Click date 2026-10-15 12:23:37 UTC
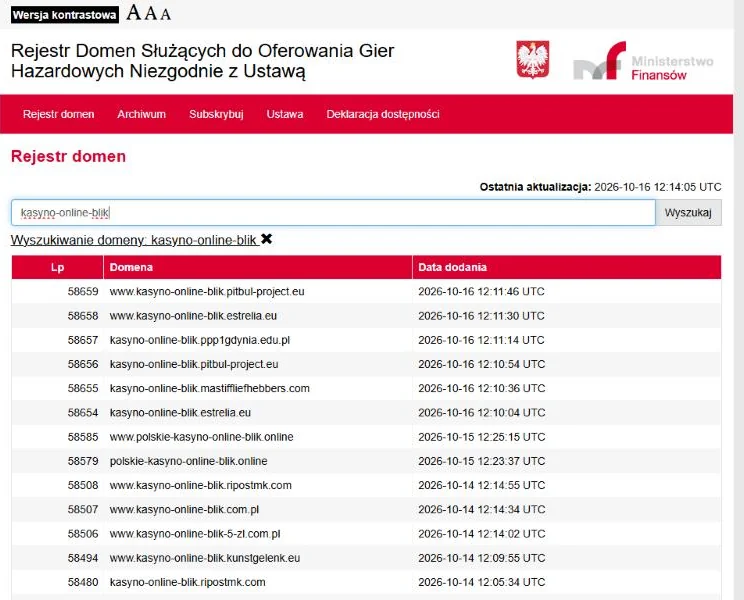Screen dimensions: 744x600 coord(482,461)
